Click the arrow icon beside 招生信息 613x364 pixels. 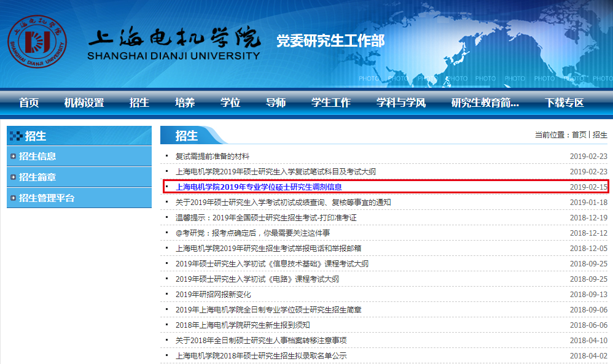13,157
